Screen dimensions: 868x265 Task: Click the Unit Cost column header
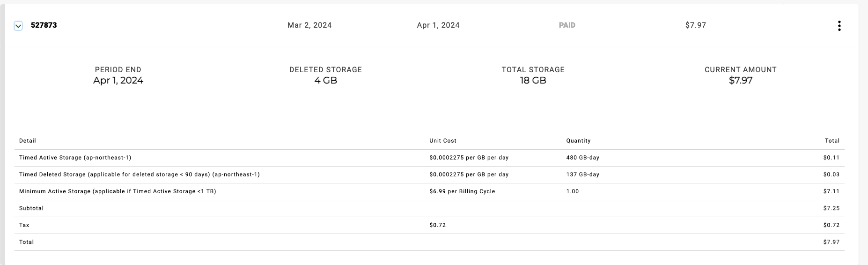442,141
